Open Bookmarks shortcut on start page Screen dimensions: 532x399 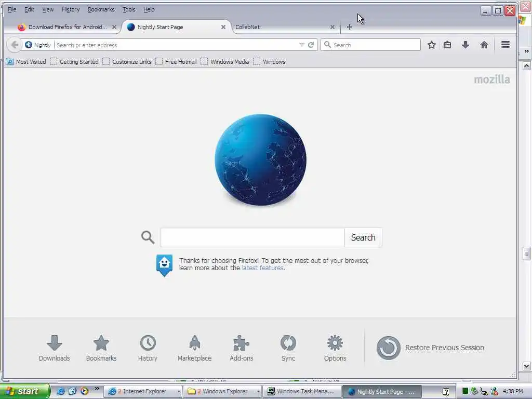point(101,348)
